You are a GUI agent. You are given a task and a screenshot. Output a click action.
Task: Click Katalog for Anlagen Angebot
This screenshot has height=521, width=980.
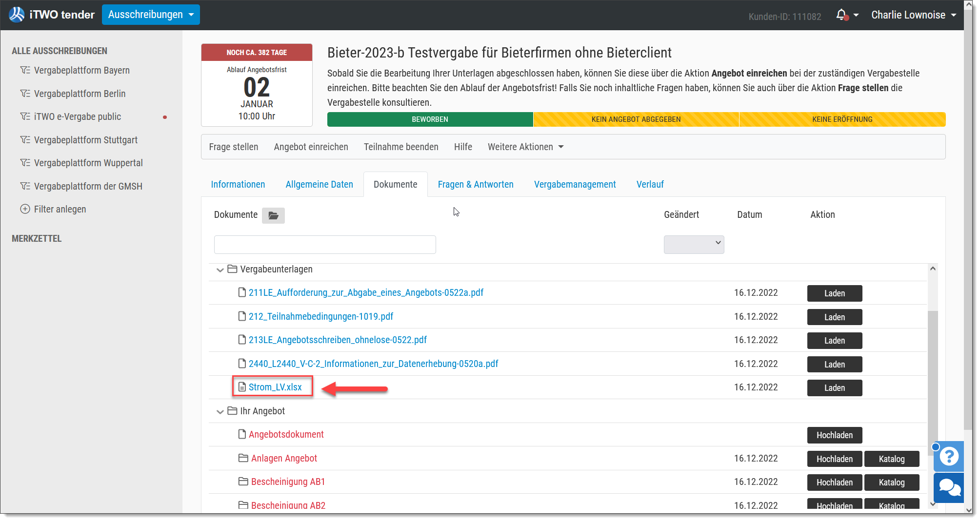[892, 459]
